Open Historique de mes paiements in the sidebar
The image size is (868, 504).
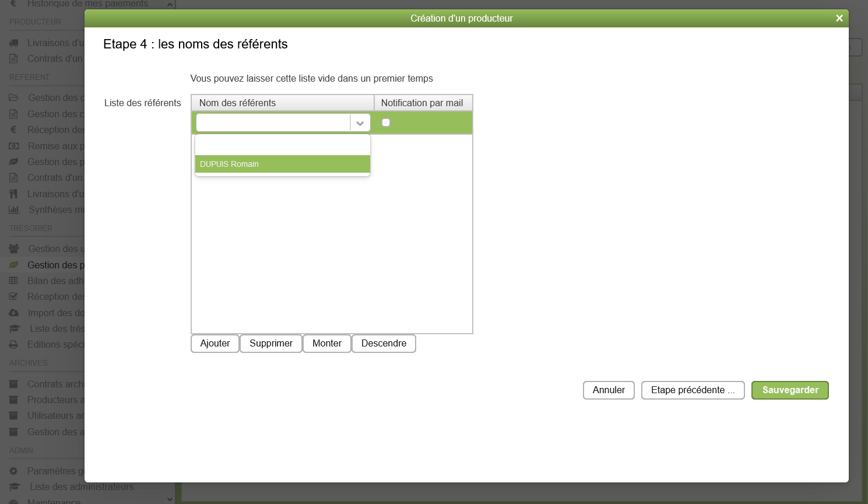87,3
